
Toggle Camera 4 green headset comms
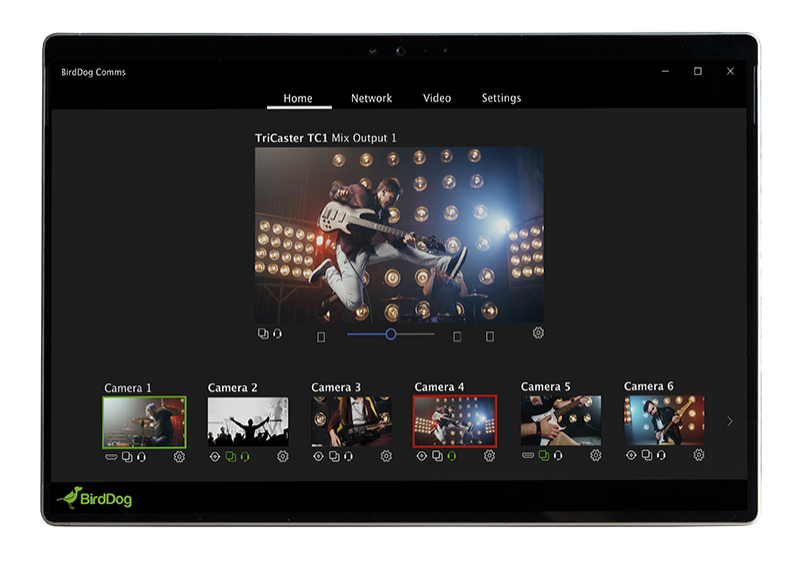coord(452,455)
